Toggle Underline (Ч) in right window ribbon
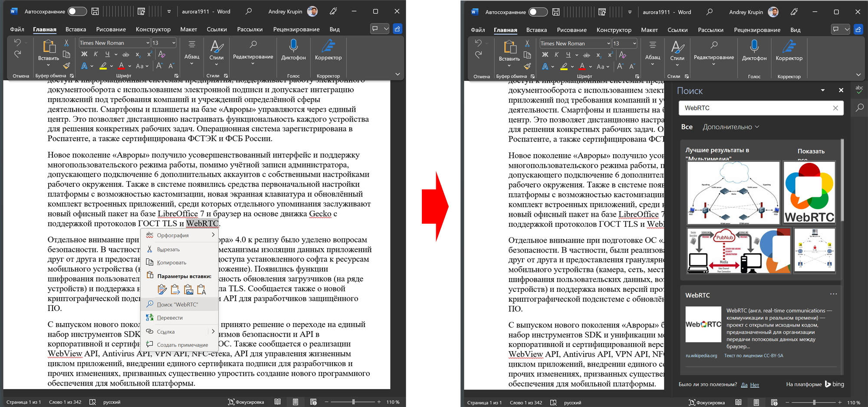Image resolution: width=868 pixels, height=407 pixels. click(568, 55)
